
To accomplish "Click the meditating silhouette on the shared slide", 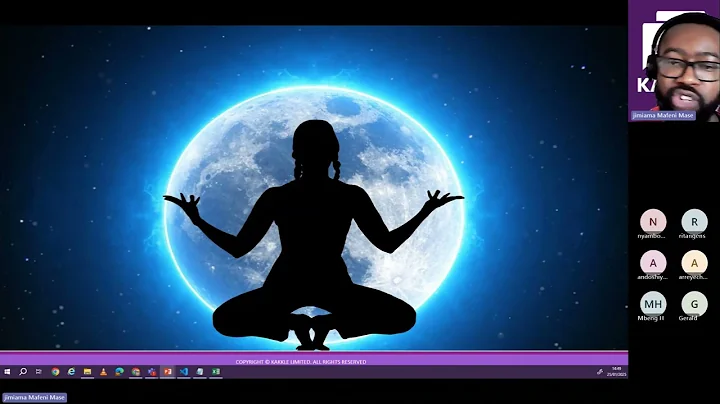I will click(x=314, y=235).
